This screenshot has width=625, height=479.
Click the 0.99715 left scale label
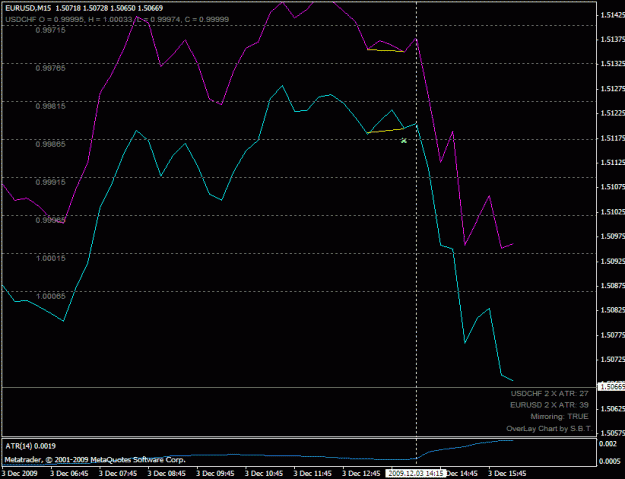tap(51, 30)
